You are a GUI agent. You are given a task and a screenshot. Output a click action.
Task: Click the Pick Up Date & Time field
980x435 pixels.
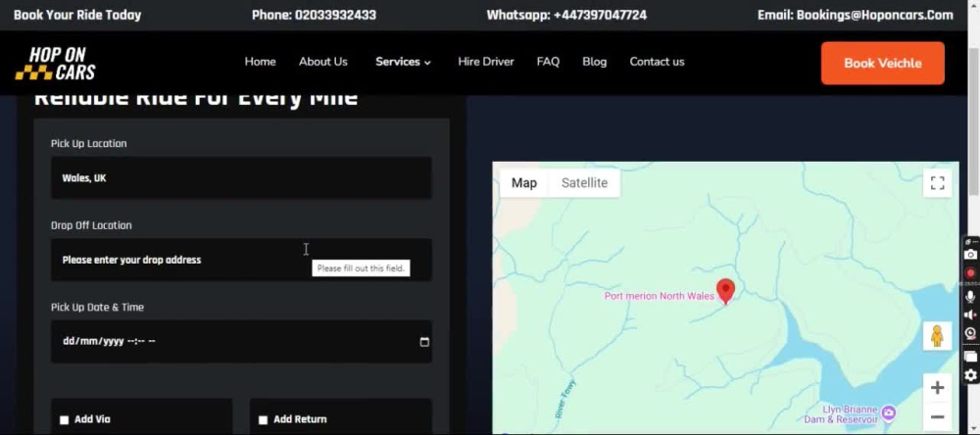click(x=241, y=341)
